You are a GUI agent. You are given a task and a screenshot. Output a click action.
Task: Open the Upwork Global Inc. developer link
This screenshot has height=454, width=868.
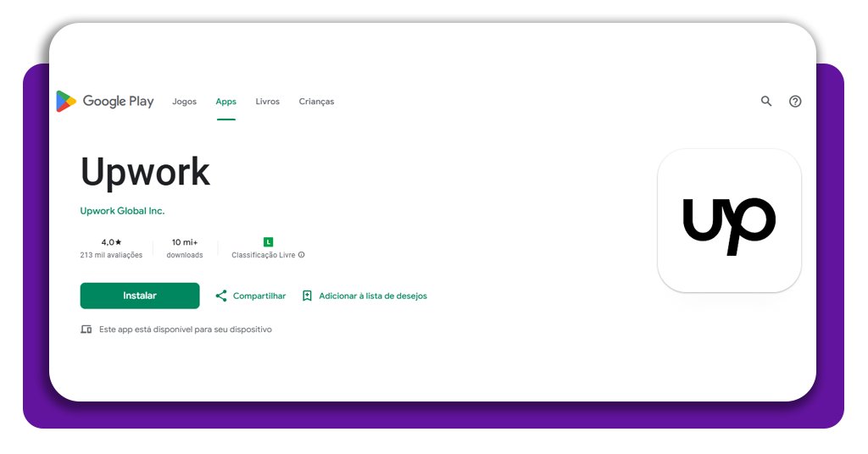click(122, 211)
